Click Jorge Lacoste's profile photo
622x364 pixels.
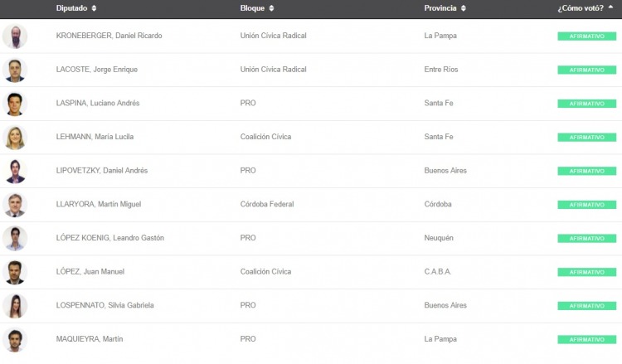(x=15, y=70)
